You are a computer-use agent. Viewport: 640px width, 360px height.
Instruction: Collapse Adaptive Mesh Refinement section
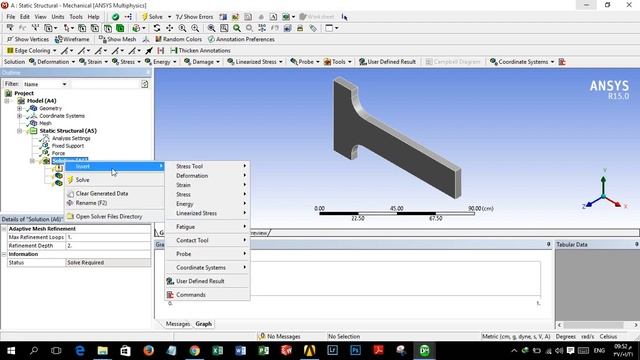tap(4, 229)
